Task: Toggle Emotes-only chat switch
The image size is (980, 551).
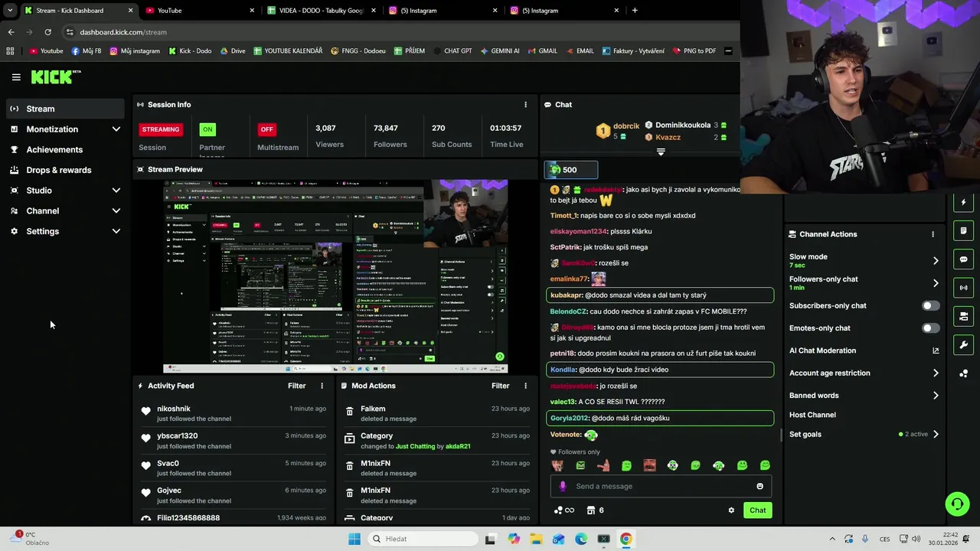Action: tap(930, 328)
